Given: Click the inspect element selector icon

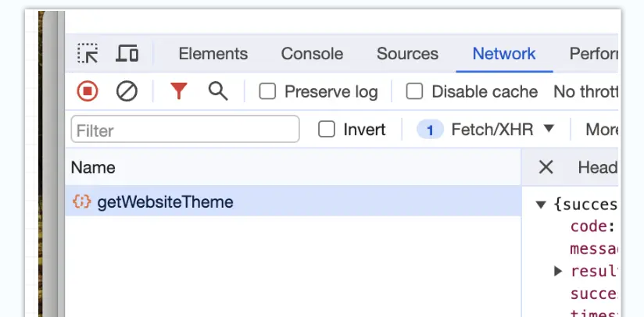Looking at the screenshot, I should click(x=88, y=54).
